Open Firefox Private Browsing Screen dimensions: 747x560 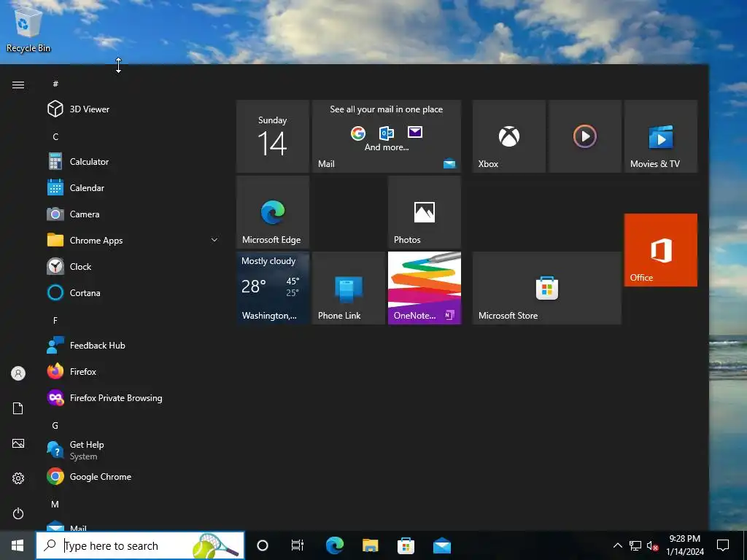(x=130, y=397)
